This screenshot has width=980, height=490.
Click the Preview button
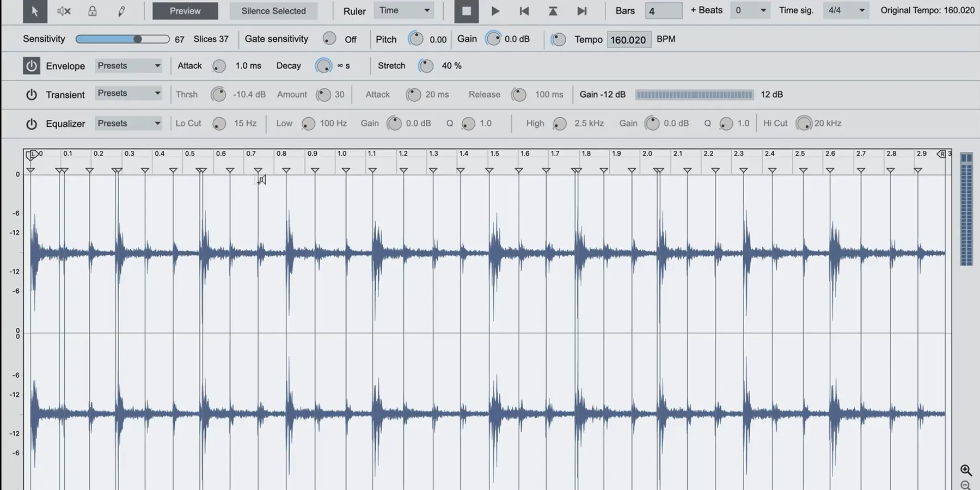(x=185, y=11)
